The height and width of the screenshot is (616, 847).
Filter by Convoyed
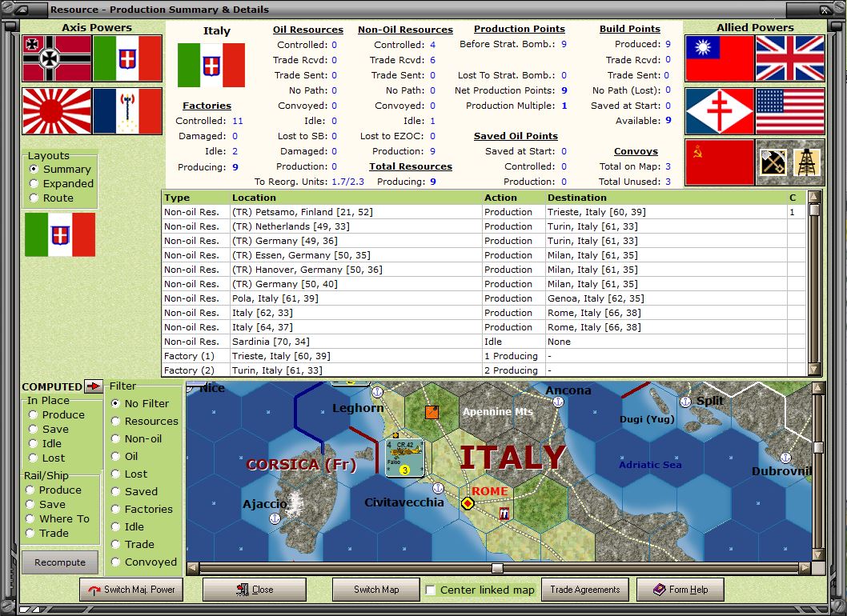tap(143, 562)
